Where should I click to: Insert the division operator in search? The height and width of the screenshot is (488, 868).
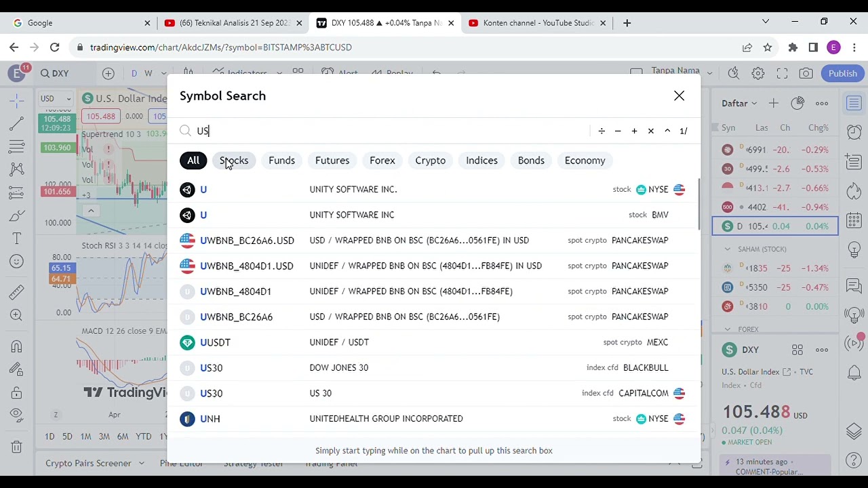pos(601,131)
